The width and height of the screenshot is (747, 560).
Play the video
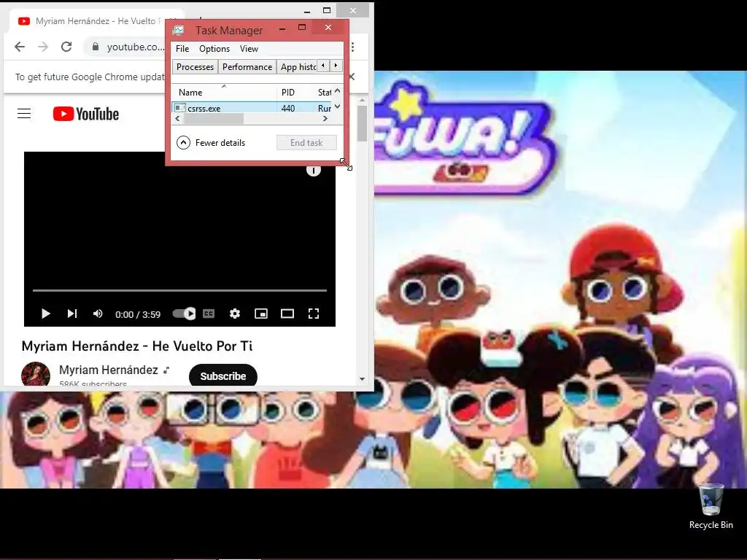pos(46,314)
